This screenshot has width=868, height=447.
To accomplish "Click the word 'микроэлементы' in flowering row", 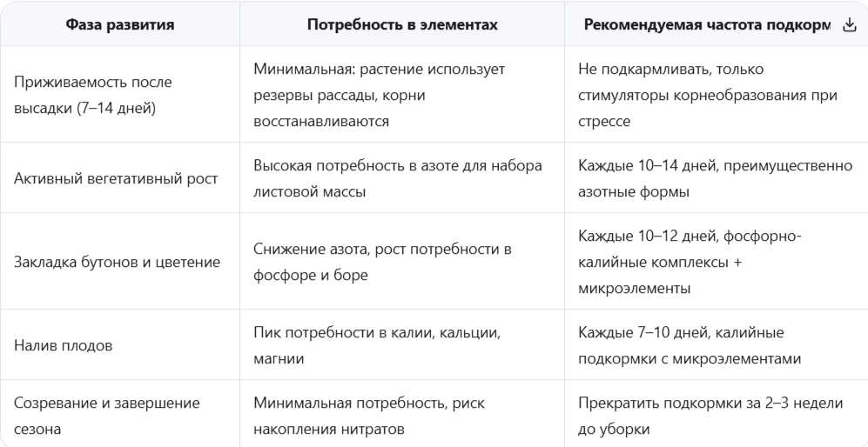I will (x=635, y=288).
